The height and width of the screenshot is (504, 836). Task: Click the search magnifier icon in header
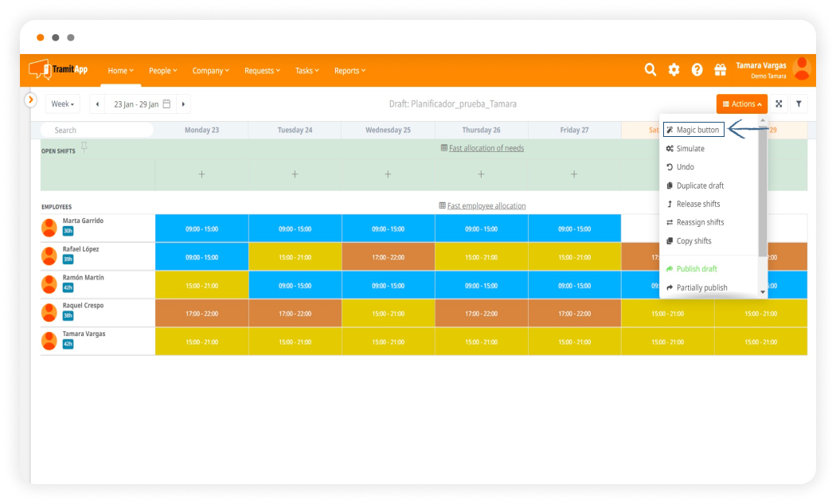tap(650, 70)
